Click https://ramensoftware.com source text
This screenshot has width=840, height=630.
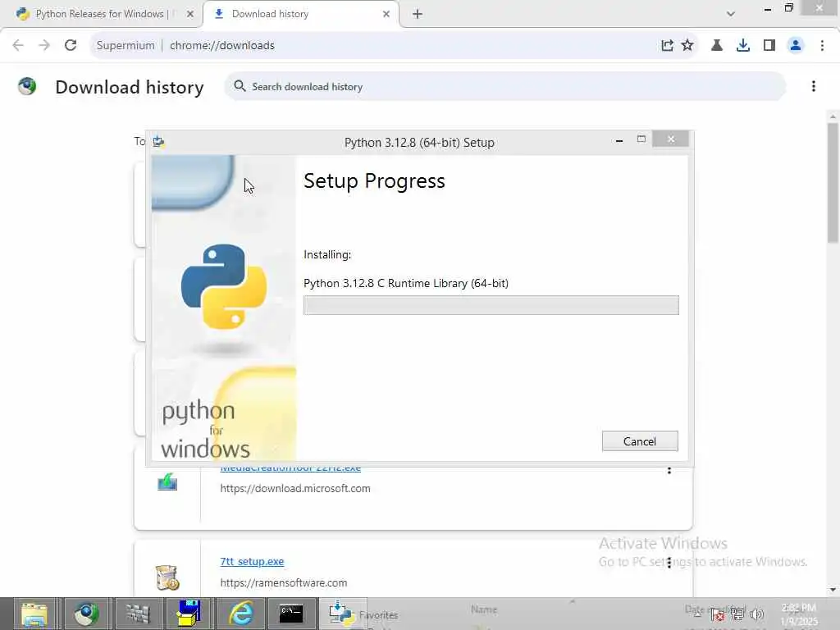[x=283, y=582]
